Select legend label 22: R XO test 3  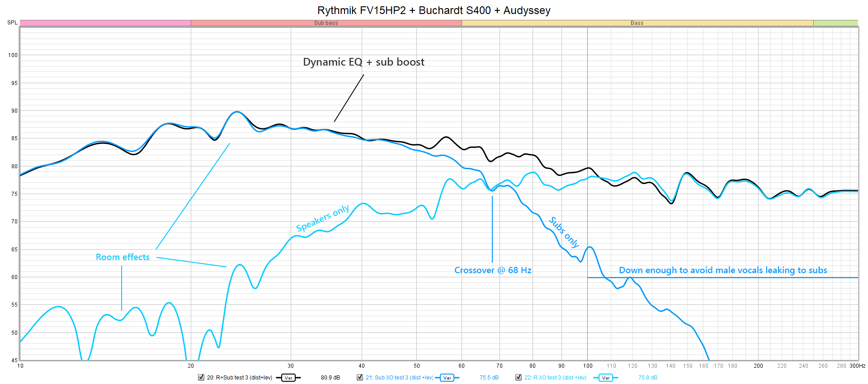(556, 378)
